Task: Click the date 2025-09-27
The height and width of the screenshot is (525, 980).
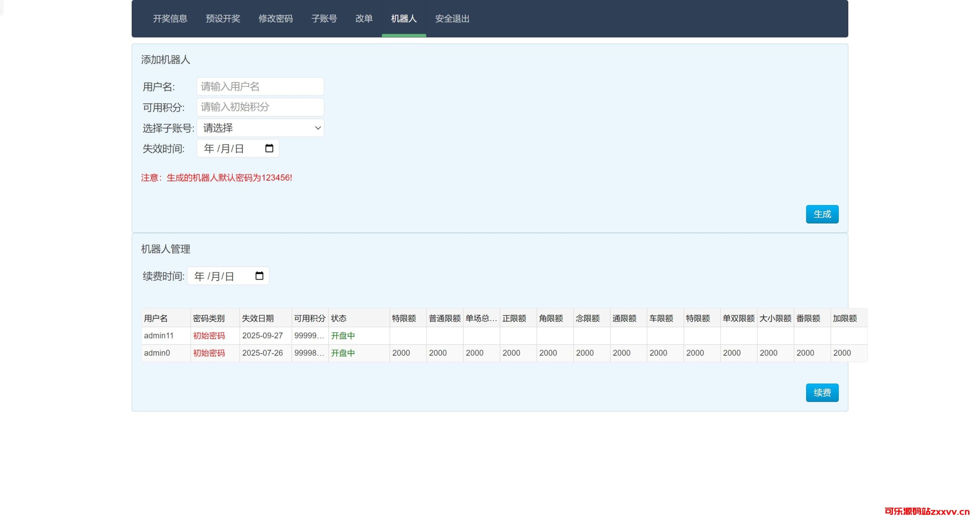Action: pos(263,336)
